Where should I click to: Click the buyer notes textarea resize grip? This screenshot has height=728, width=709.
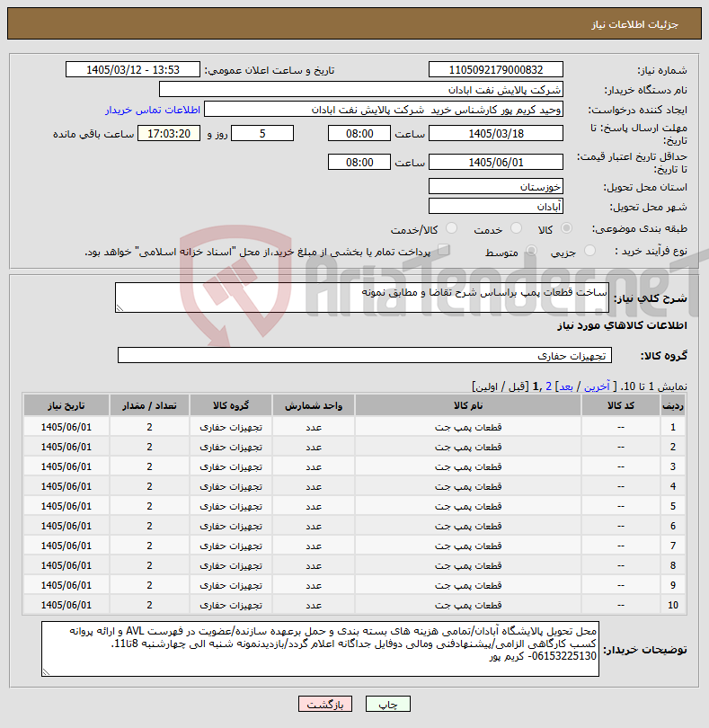[46, 671]
